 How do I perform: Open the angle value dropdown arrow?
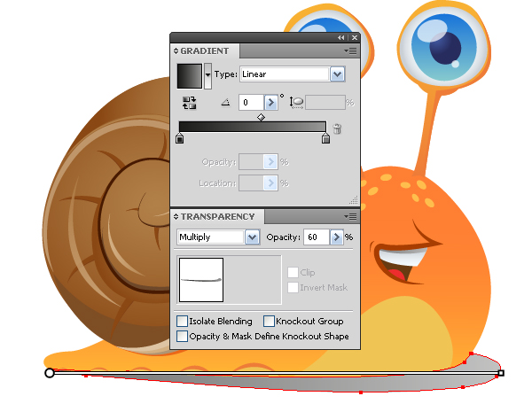coord(270,103)
